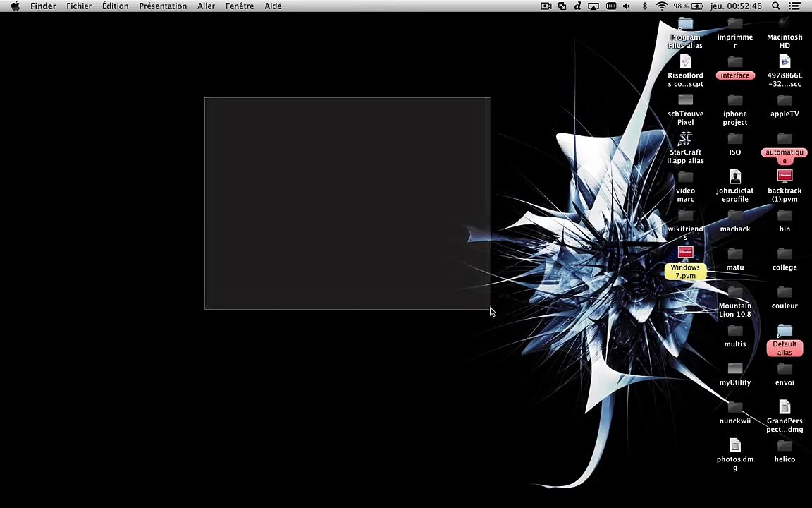Select the helico folder icon
The width and height of the screenshot is (812, 508).
(785, 446)
